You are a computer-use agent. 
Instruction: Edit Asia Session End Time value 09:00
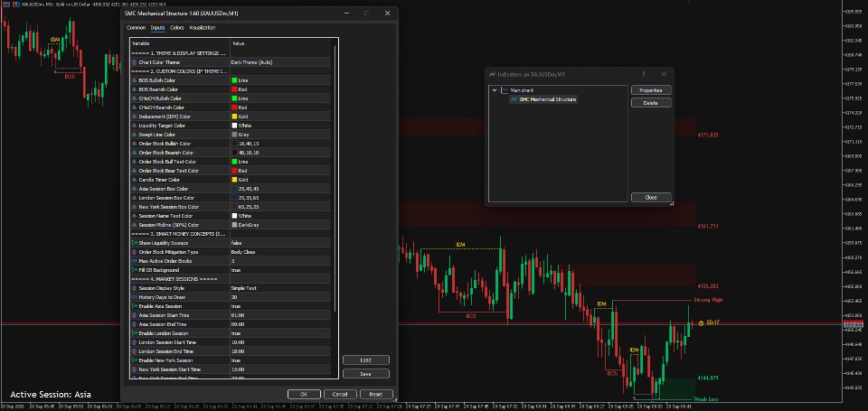point(280,324)
